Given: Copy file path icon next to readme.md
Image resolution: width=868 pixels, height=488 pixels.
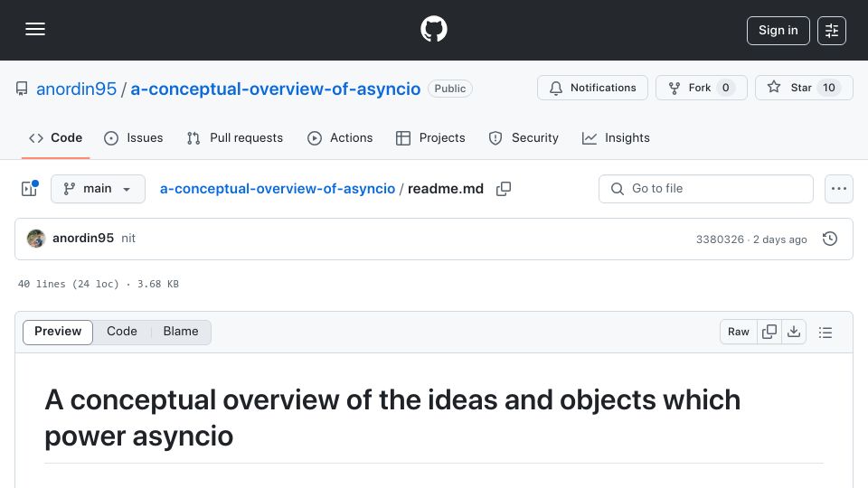Looking at the screenshot, I should point(504,189).
